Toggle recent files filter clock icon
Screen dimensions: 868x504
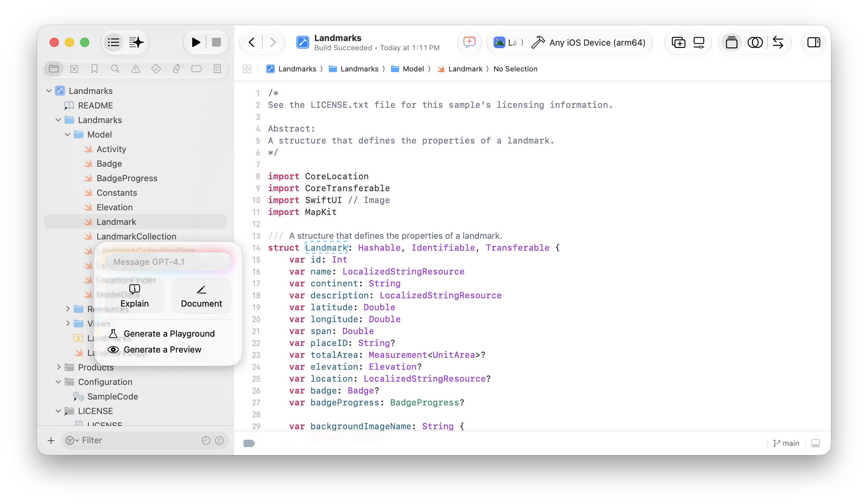206,440
